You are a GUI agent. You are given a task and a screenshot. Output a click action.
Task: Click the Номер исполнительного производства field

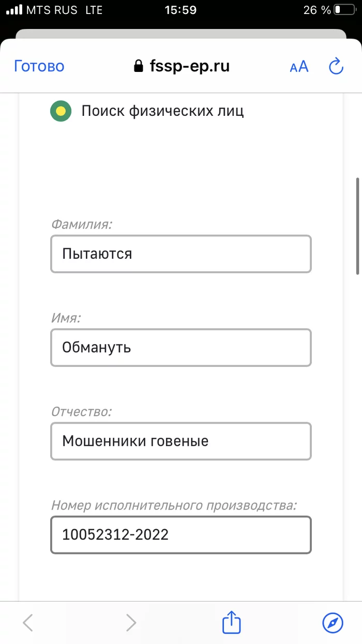click(x=180, y=535)
